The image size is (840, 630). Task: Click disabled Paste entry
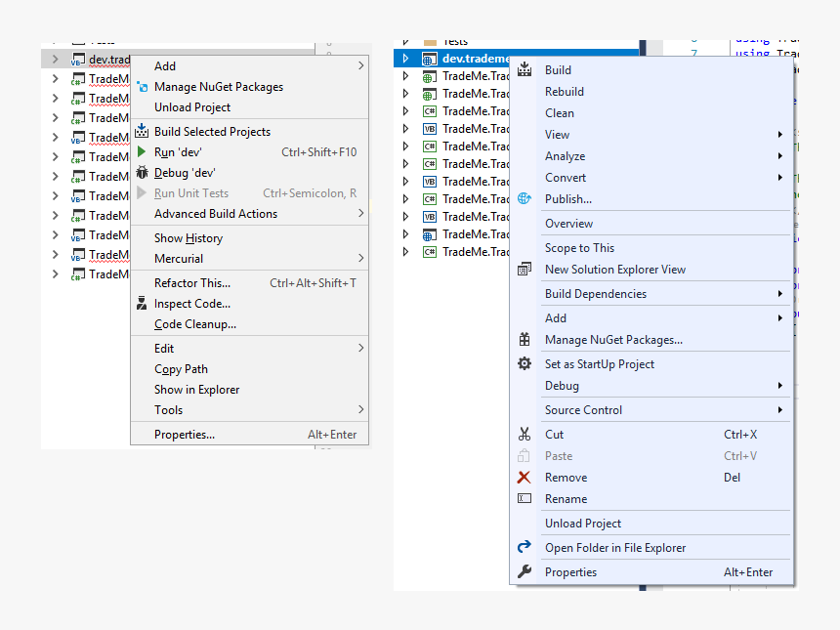[x=651, y=456]
